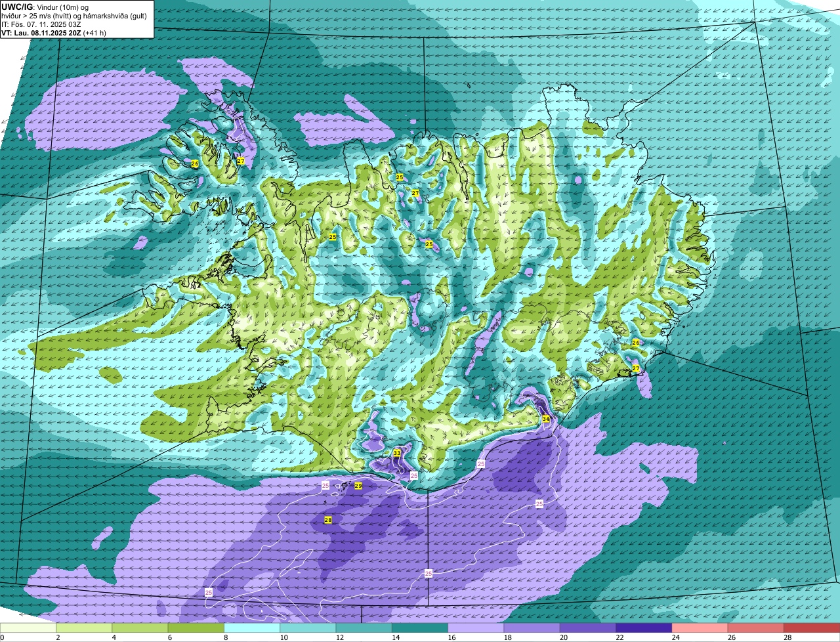This screenshot has height=642, width=840.
Task: Click the 4–6 m/s green legend swatch
Action: pos(140,628)
